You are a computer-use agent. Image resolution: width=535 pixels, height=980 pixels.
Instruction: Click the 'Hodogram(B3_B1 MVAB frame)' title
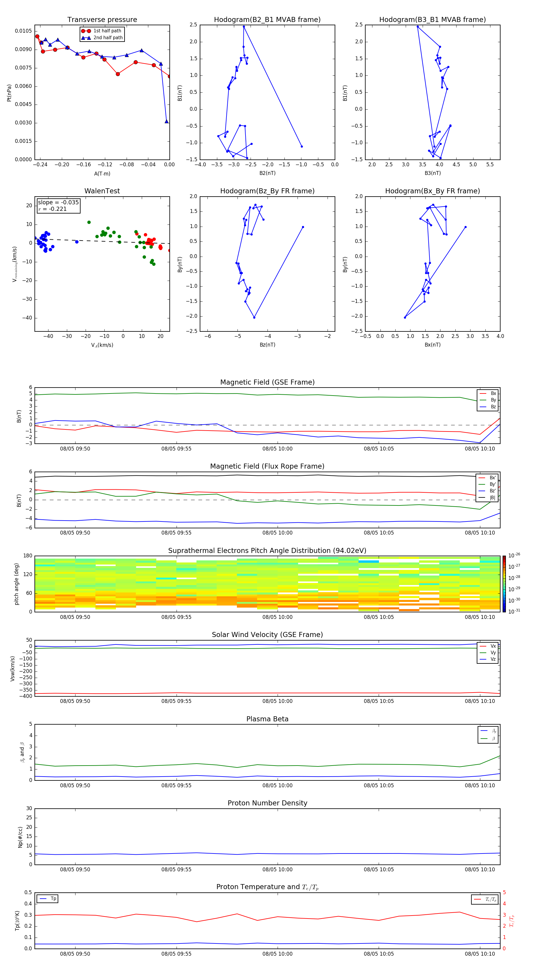432,19
